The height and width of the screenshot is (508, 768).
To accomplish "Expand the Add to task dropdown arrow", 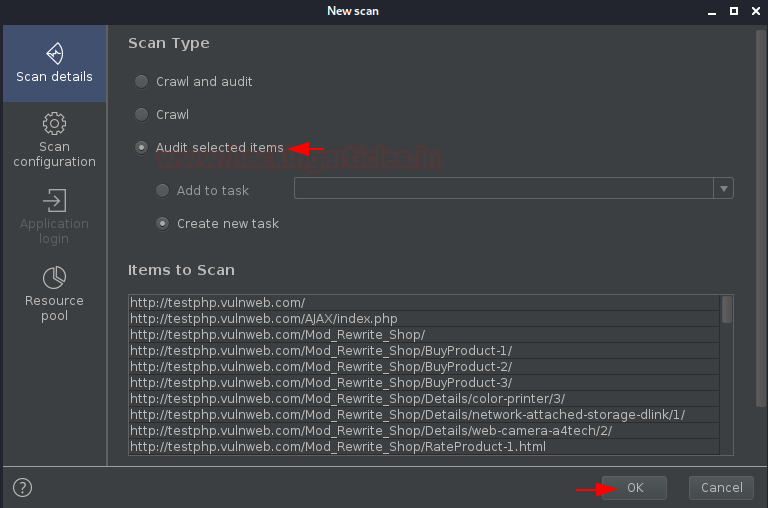I will (723, 188).
